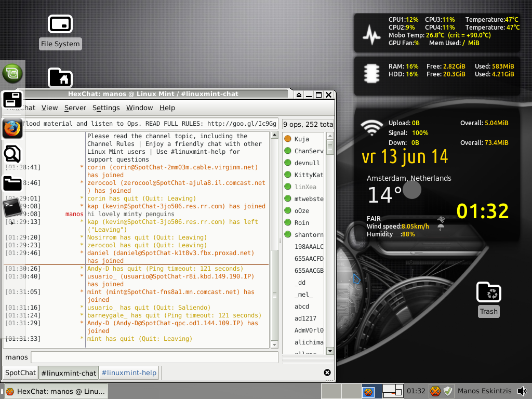Click the volume speaker icon in panel
Screen dimensions: 532x399
point(522,391)
